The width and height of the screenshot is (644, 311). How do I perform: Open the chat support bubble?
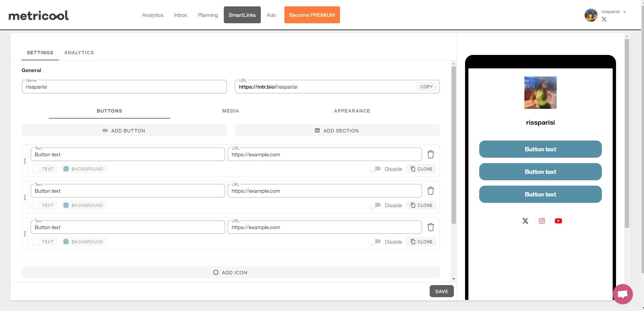[x=622, y=294]
